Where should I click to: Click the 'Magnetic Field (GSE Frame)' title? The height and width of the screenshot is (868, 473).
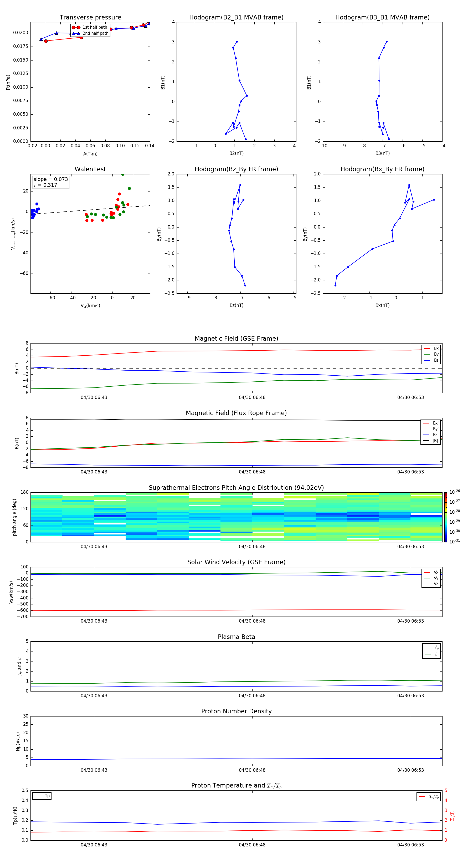click(x=236, y=339)
